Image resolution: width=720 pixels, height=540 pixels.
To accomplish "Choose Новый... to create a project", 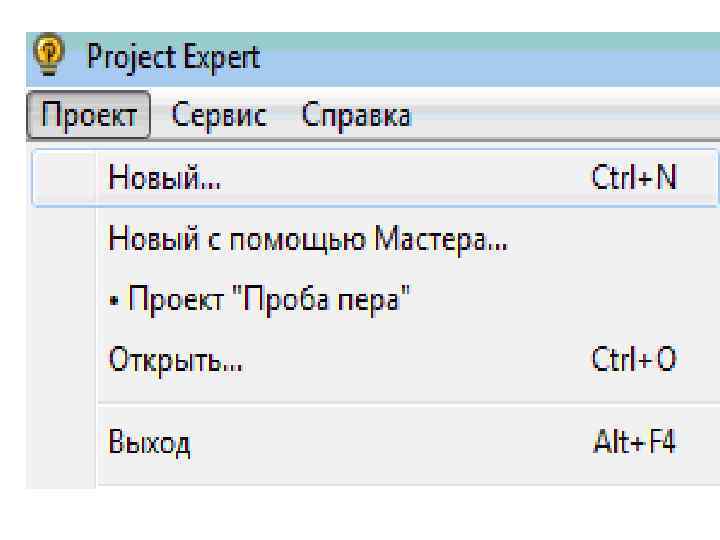I will tap(166, 178).
